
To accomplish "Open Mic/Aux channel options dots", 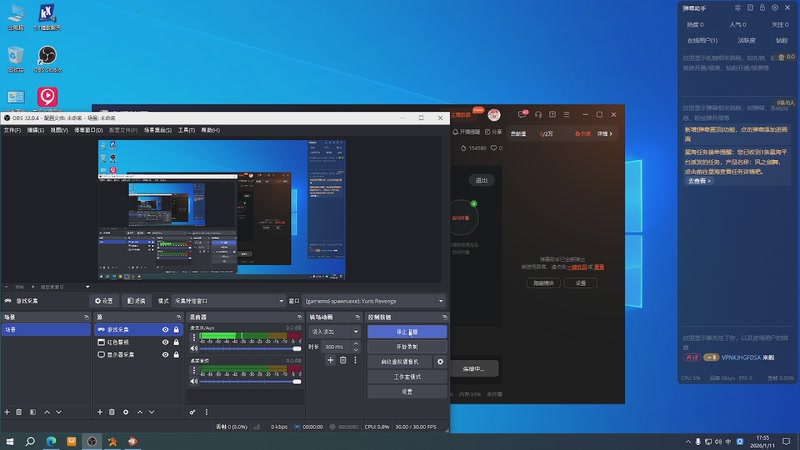I will tap(194, 337).
